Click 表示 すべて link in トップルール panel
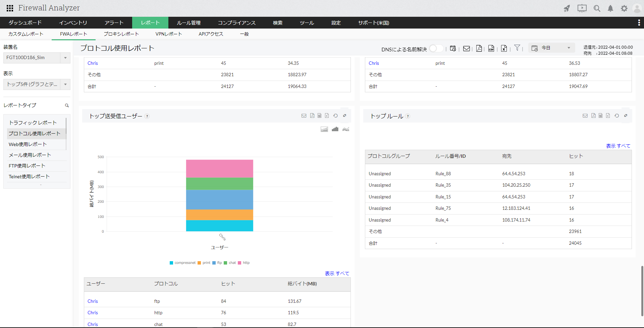The height and width of the screenshot is (328, 644). click(x=618, y=146)
